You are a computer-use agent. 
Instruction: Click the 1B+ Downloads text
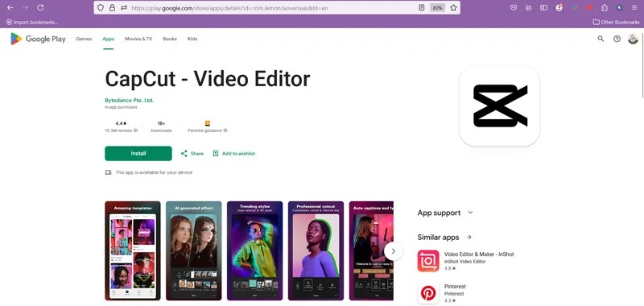[x=161, y=126]
